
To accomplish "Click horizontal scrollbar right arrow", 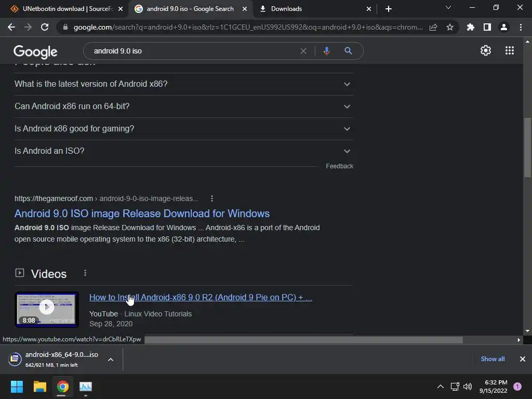I will tap(519, 340).
